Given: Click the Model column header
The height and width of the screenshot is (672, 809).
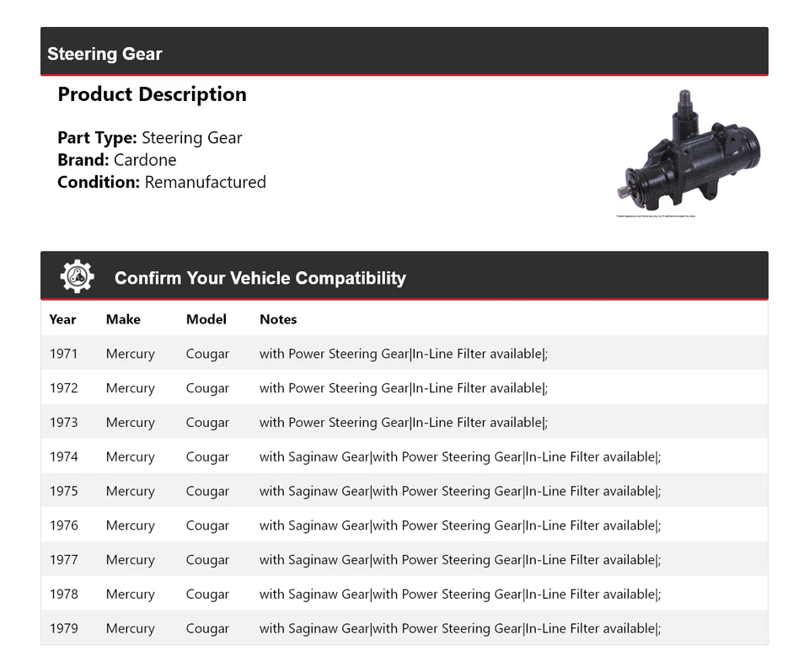Looking at the screenshot, I should point(206,319).
